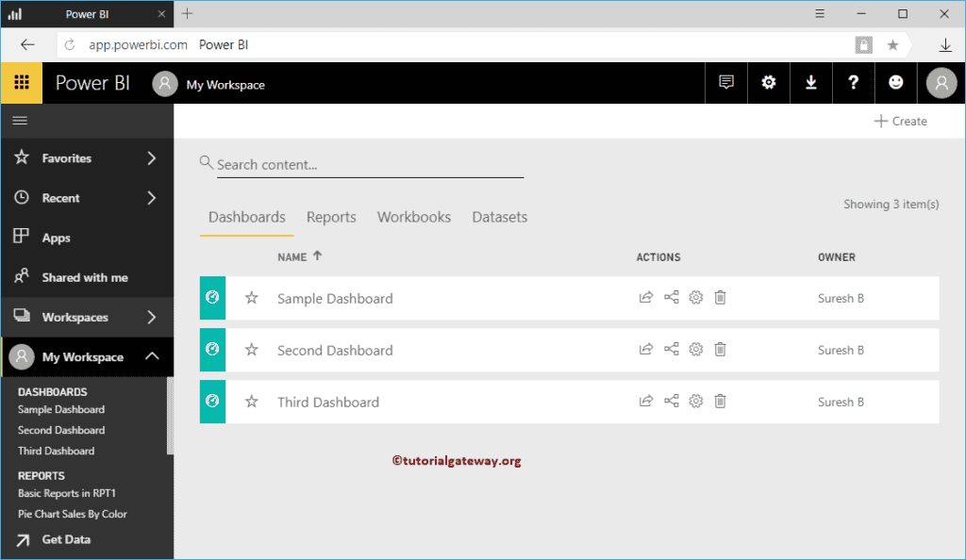Share the Sample Dashboard
Viewport: 966px width, 560px height.
672,297
